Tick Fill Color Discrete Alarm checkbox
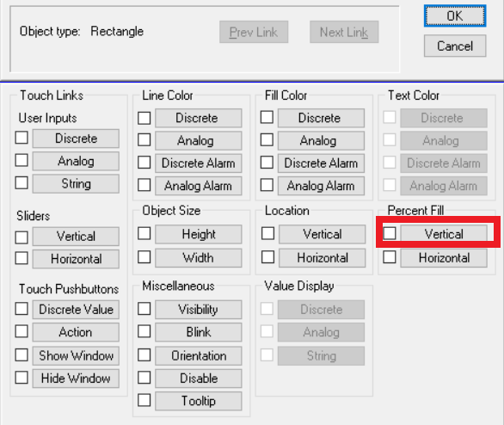This screenshot has height=425, width=504. (267, 163)
